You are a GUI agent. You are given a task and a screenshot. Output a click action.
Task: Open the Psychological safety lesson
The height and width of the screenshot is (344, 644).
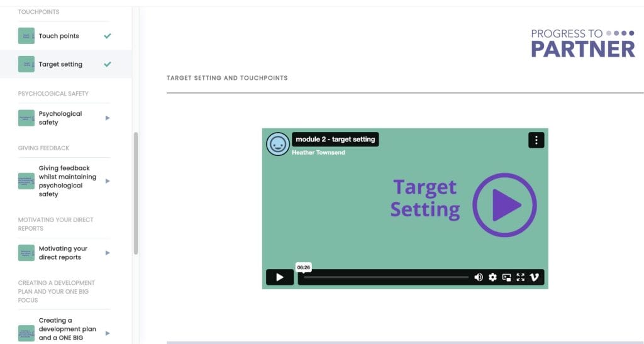click(x=60, y=118)
